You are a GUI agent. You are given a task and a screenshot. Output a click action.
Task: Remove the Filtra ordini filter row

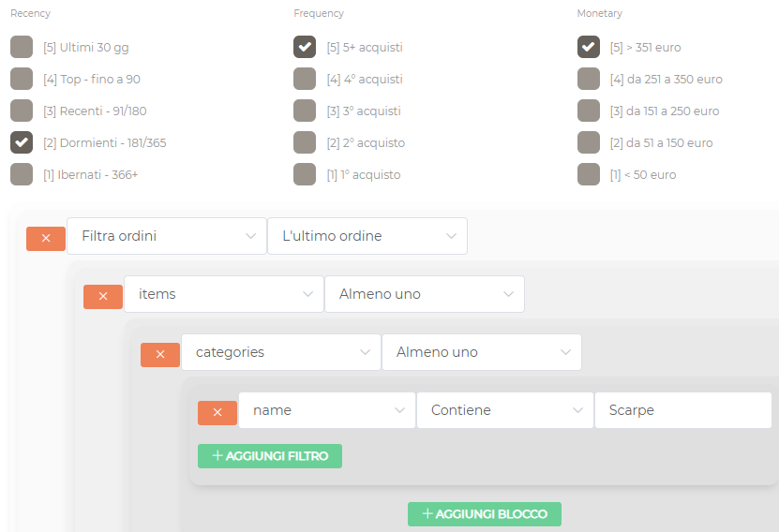click(x=46, y=238)
